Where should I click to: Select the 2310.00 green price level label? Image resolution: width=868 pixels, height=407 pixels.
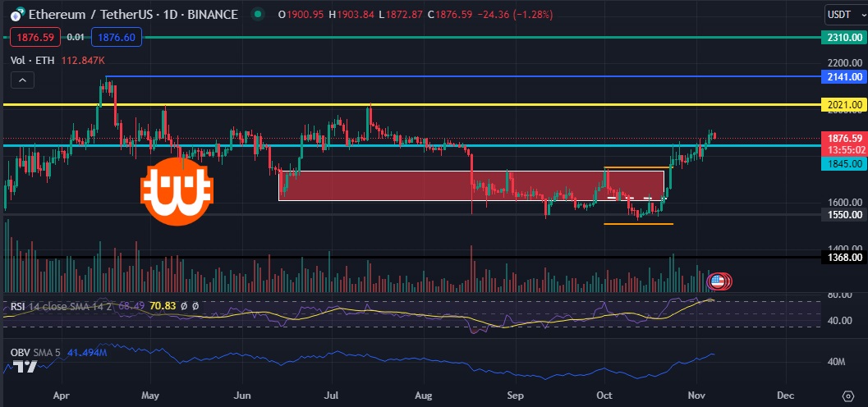point(843,38)
